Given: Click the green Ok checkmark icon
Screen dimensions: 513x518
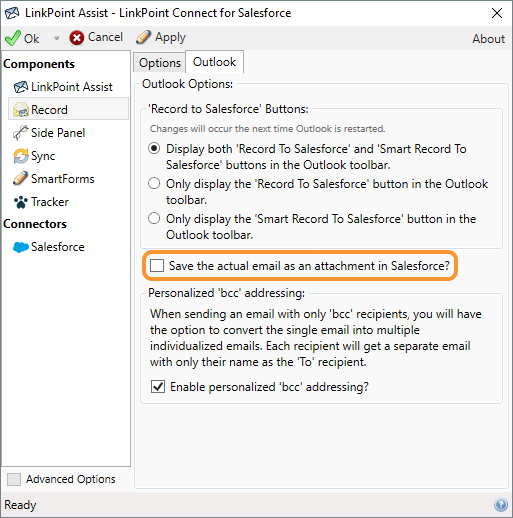Looking at the screenshot, I should click(x=13, y=38).
